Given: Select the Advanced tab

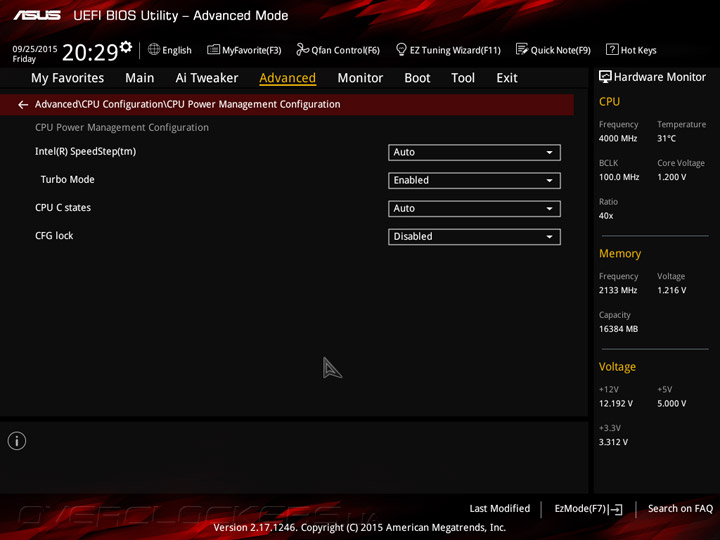Looking at the screenshot, I should 287,78.
